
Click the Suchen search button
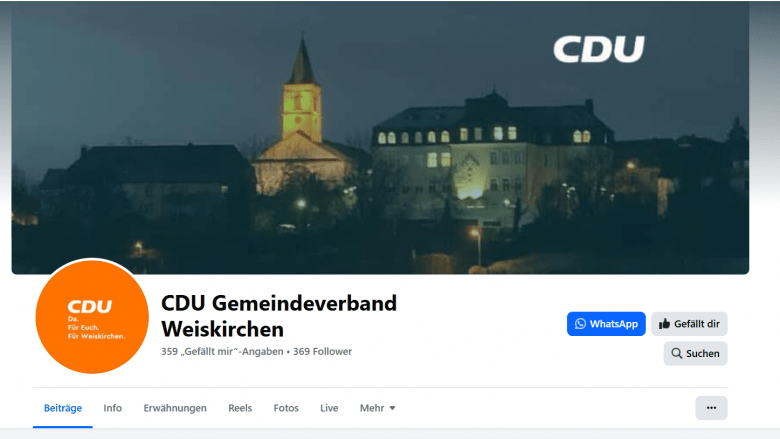(x=695, y=353)
